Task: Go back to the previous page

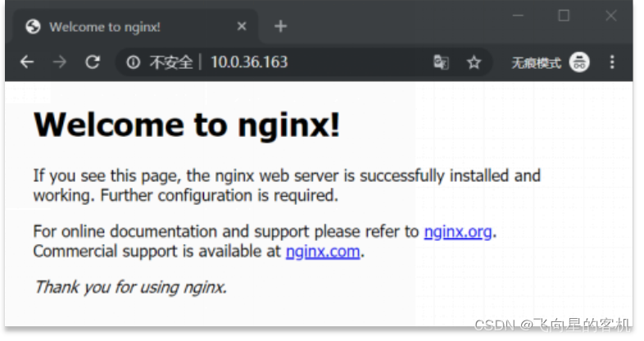Action: (27, 62)
